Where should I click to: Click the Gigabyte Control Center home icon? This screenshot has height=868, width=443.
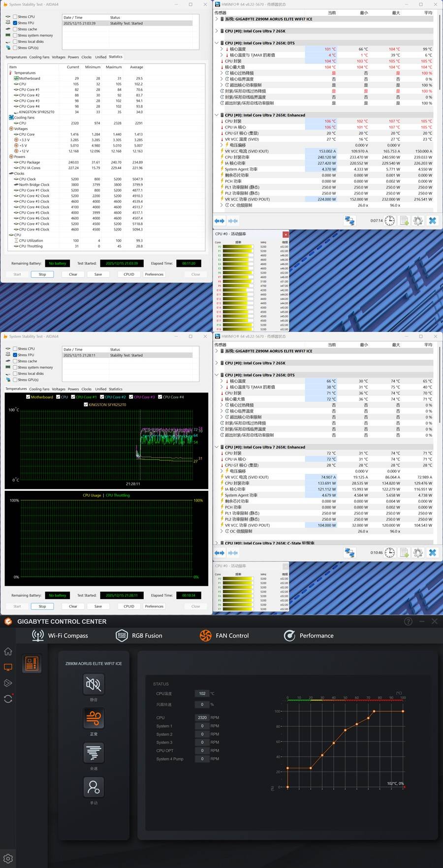click(8, 651)
